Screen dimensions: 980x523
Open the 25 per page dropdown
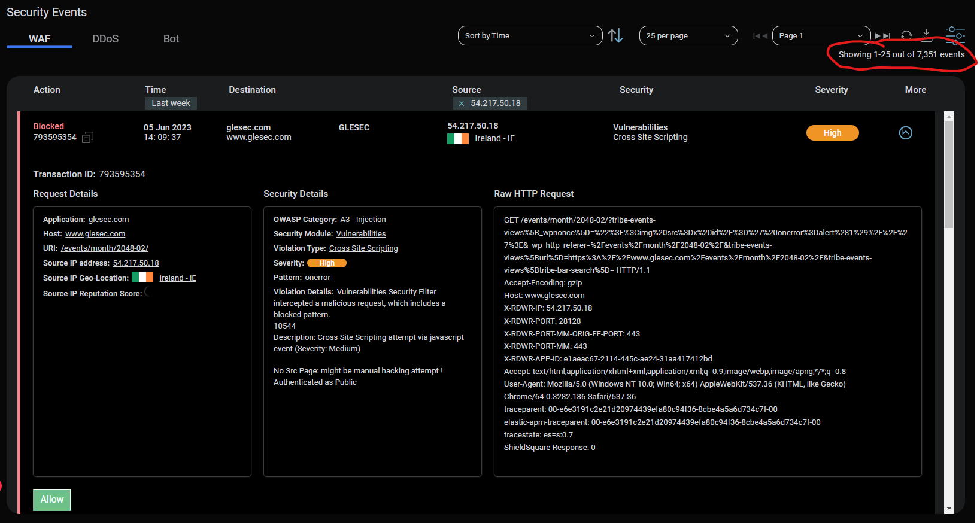click(x=688, y=36)
